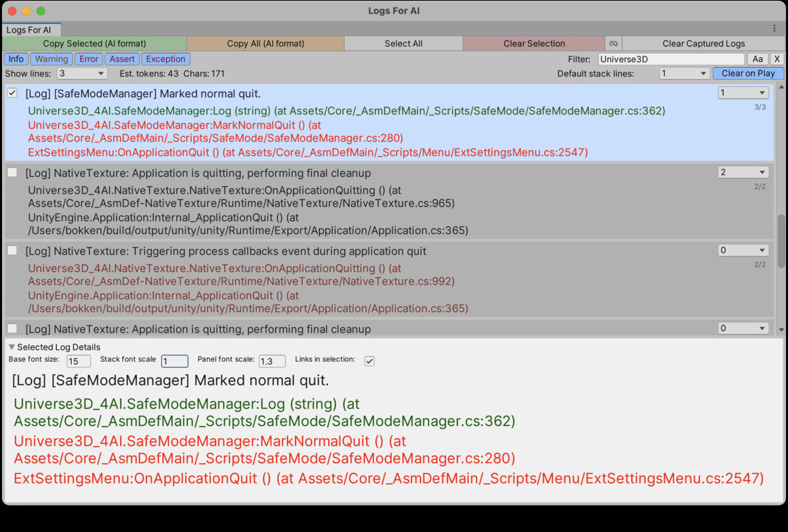
Task: Open stack lines dropdown showing value 2
Action: click(x=743, y=172)
